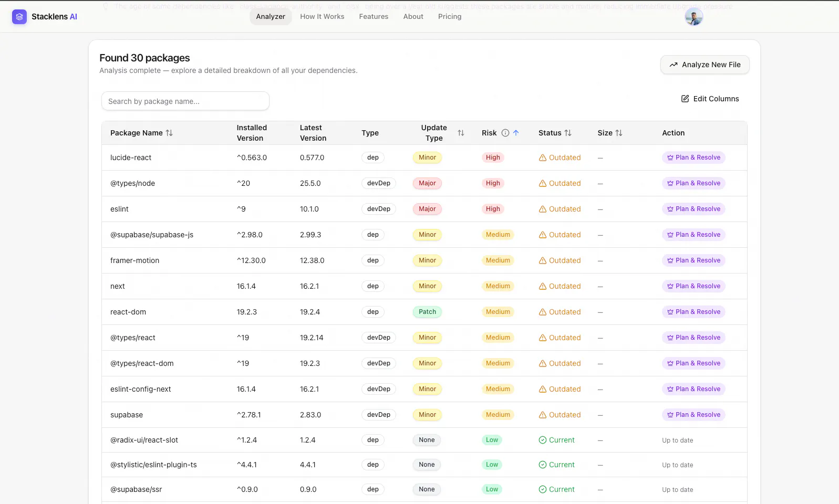Click Low risk badge for @stylistic/eslint-plugin-ts
Viewport: 839px width, 504px height.
[492, 465]
